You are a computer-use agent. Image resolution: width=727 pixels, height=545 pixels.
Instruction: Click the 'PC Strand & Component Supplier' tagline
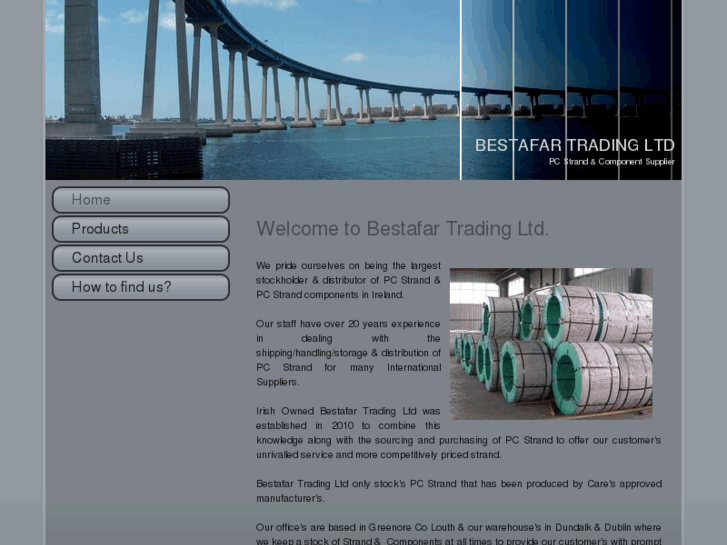pyautogui.click(x=612, y=161)
